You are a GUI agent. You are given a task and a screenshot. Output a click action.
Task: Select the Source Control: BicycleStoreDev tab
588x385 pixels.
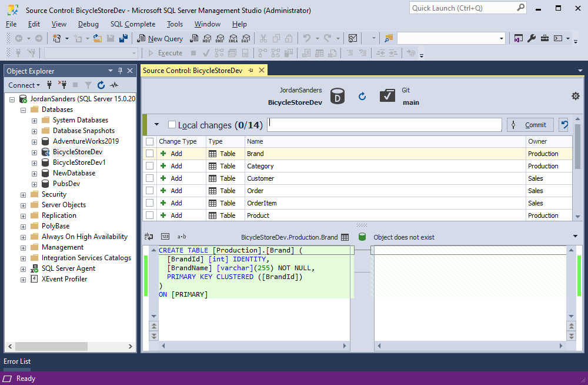[x=192, y=70]
